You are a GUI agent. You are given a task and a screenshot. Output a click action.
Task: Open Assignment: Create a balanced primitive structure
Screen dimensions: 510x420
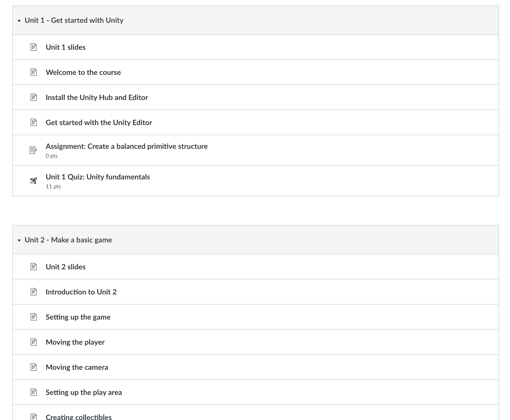126,146
